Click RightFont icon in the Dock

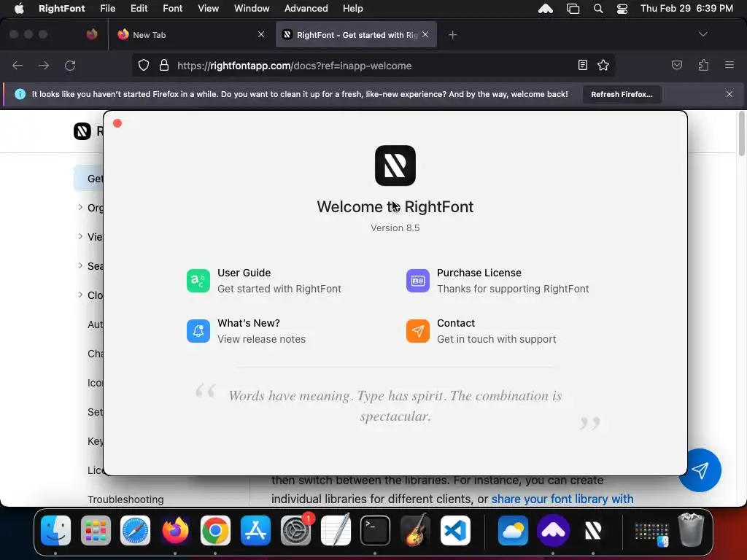[592, 530]
